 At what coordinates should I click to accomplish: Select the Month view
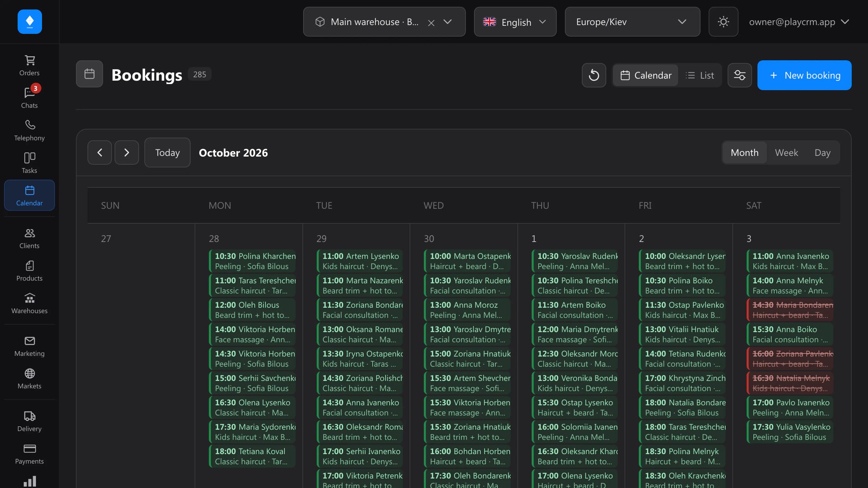coord(745,152)
